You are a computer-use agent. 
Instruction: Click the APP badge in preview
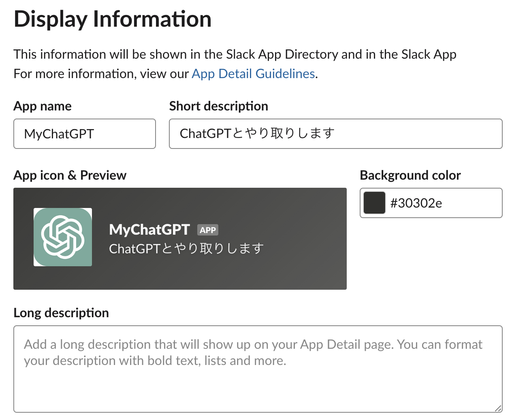[x=208, y=230]
